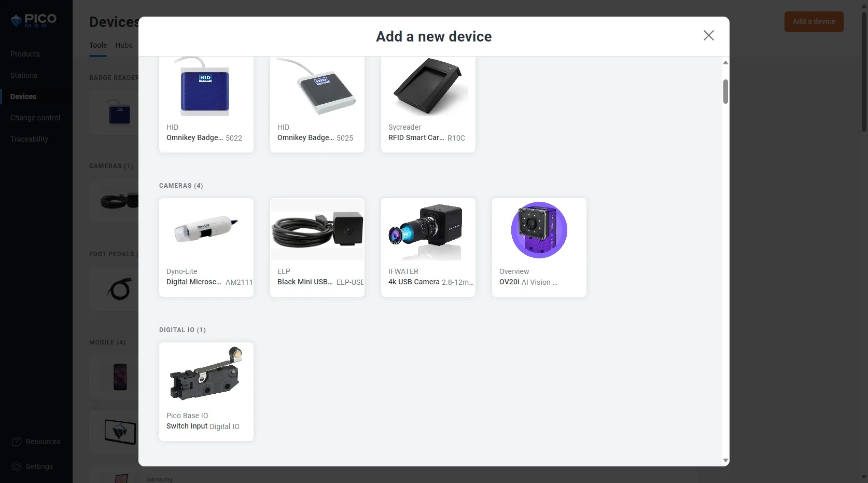The image size is (868, 483).
Task: Pick the Sycreader RFID Smart Card R10C
Action: coord(428,104)
